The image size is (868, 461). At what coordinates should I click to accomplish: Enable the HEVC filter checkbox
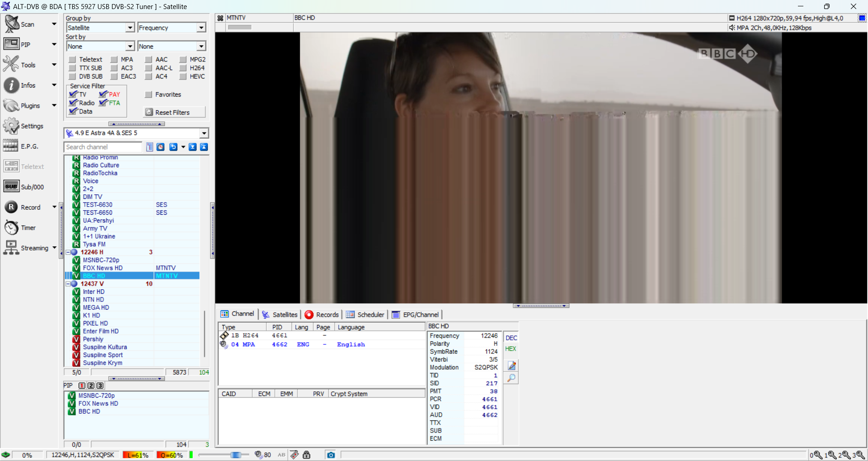coord(183,76)
